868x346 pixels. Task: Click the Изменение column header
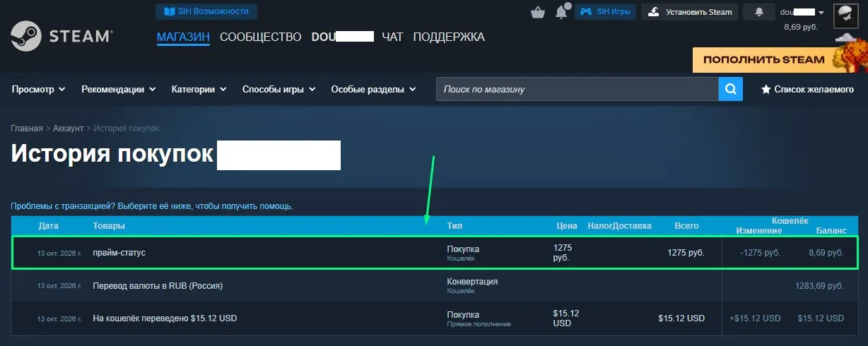758,231
